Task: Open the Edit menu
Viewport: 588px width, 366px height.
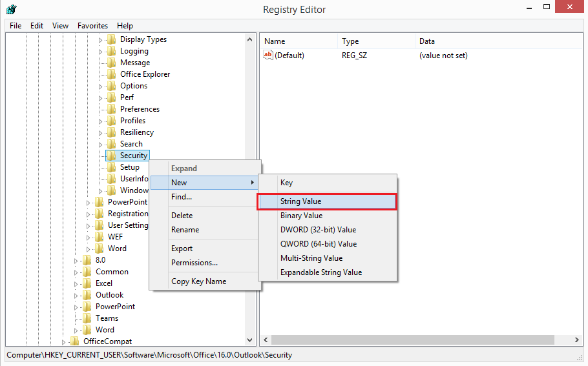Action: (37, 25)
